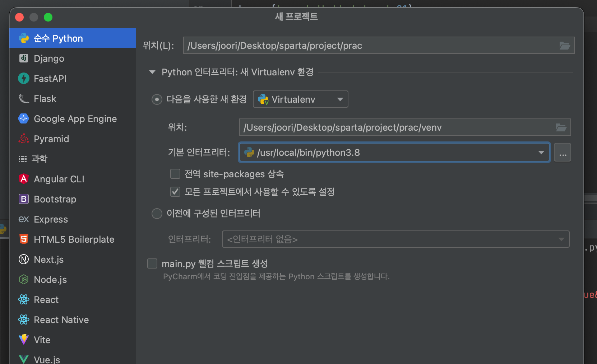Select the Angular CLI icon
The width and height of the screenshot is (597, 364).
(24, 179)
